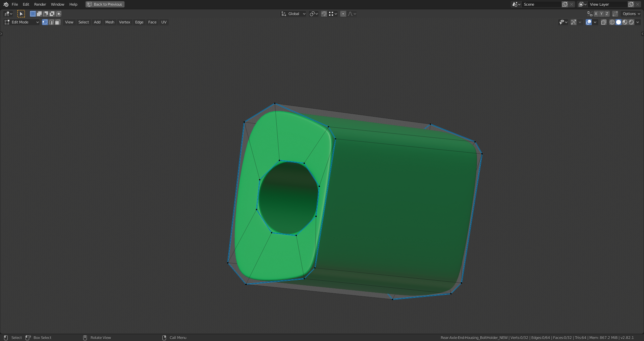Switch to Material Preview shading

click(625, 22)
